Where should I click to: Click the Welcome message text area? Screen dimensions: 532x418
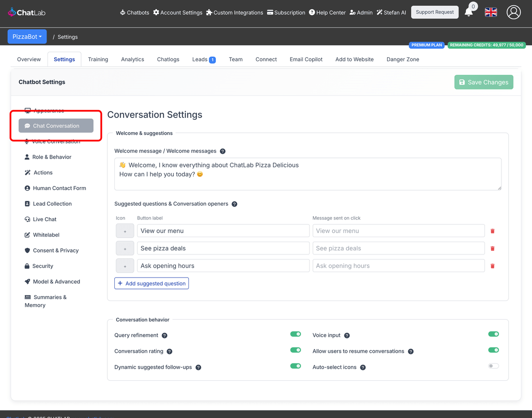[x=308, y=174]
